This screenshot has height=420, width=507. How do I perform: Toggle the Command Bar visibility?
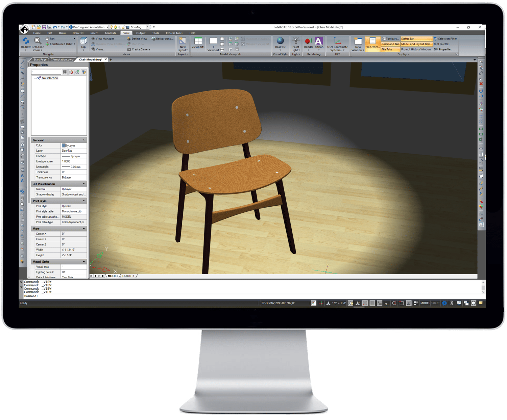click(x=390, y=44)
